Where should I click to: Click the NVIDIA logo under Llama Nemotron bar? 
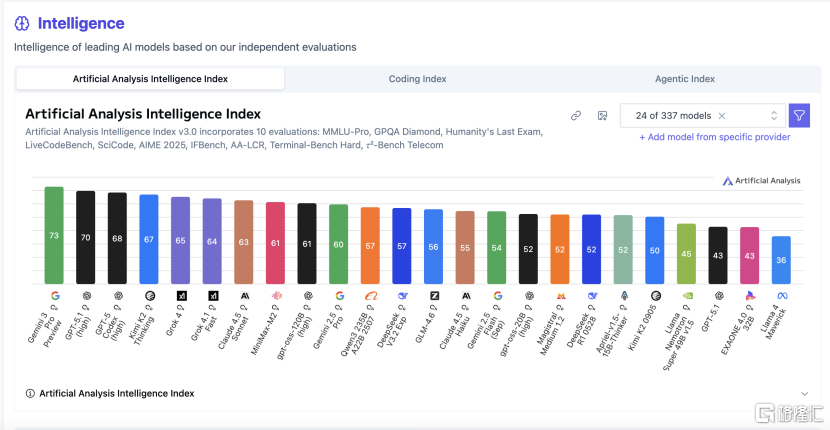pyautogui.click(x=686, y=296)
